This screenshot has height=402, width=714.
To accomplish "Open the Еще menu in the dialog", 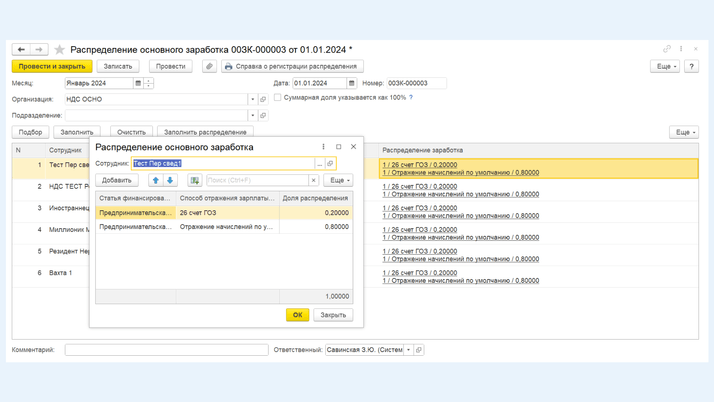I will (339, 181).
